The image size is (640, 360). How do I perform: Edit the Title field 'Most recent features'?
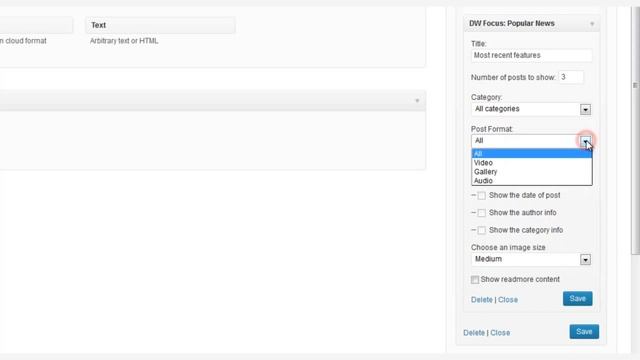click(531, 55)
